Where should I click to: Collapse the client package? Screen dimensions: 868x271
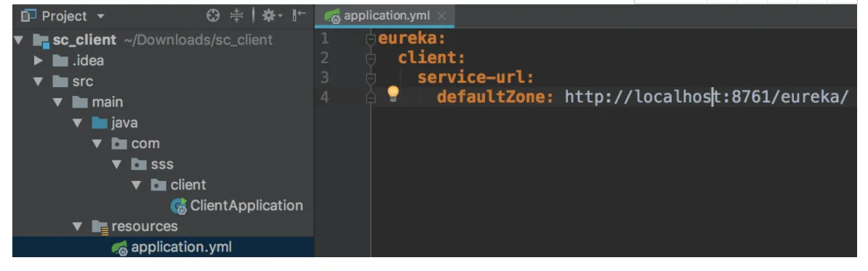point(137,185)
